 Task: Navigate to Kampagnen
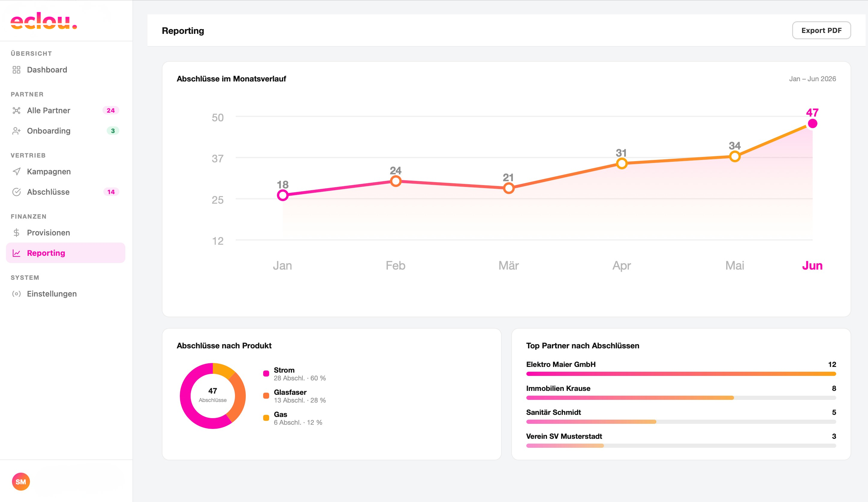click(65, 171)
